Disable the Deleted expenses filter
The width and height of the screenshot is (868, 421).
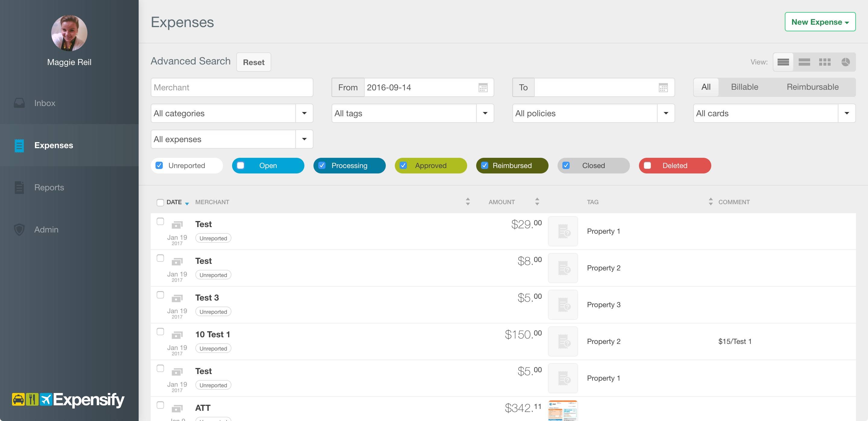(x=648, y=165)
